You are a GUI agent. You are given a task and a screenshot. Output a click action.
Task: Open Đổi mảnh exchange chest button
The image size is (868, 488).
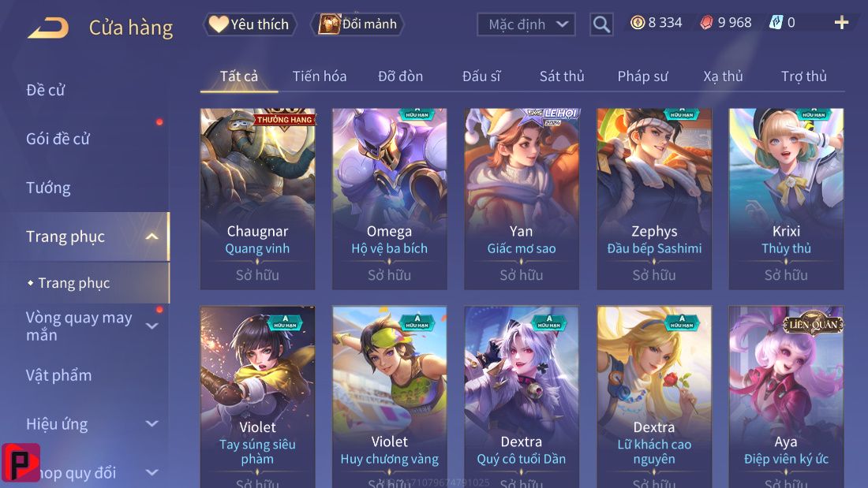point(358,24)
